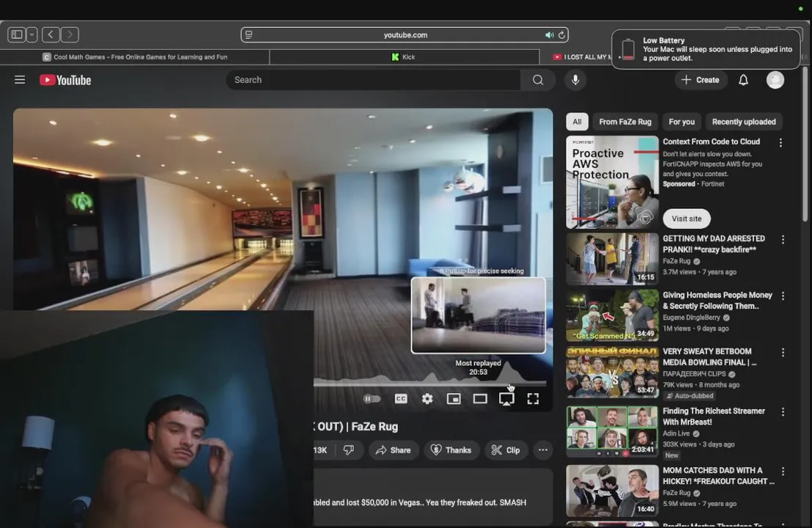The width and height of the screenshot is (812, 528).
Task: Switch to the Kick tab
Action: click(405, 57)
